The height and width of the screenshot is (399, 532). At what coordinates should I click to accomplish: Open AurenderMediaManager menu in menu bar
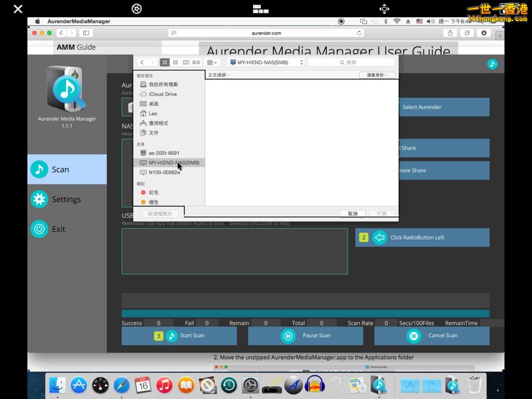(79, 21)
